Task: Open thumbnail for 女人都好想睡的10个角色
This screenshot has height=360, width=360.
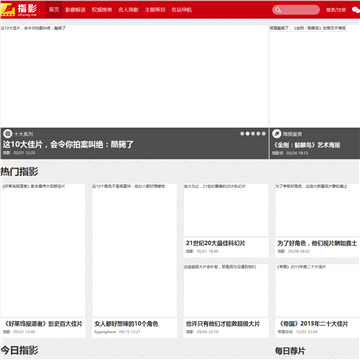Action: [x=134, y=250]
